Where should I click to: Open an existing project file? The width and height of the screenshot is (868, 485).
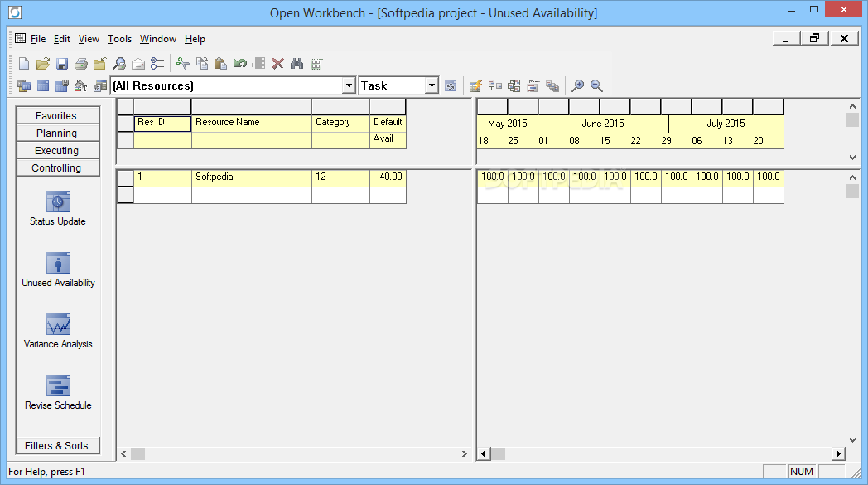click(x=42, y=64)
